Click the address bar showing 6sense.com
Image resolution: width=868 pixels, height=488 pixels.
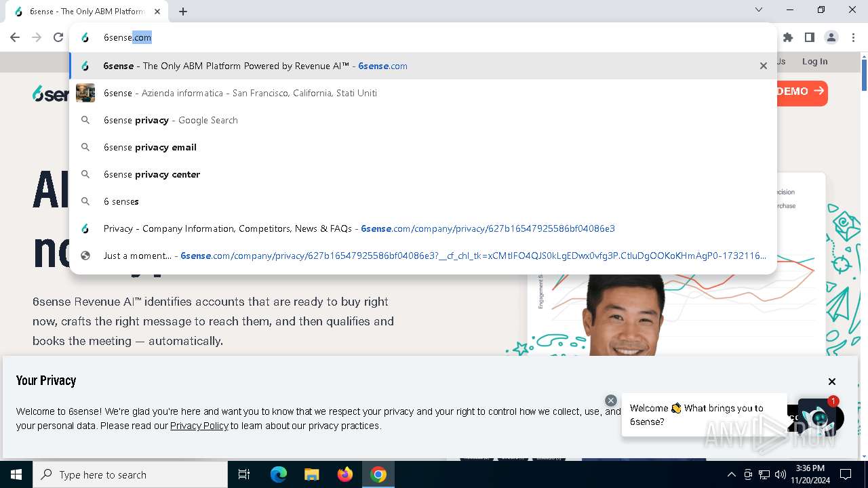pyautogui.click(x=423, y=37)
